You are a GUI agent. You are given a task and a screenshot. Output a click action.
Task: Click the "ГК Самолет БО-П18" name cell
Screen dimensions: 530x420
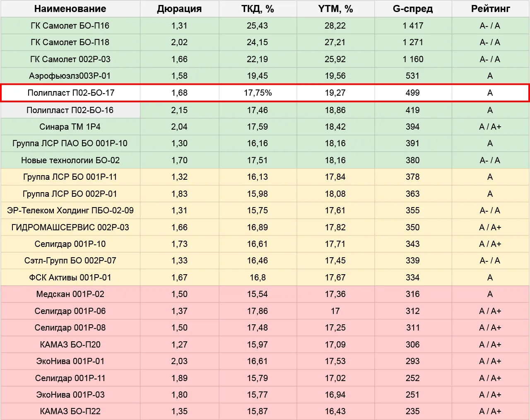(x=70, y=42)
